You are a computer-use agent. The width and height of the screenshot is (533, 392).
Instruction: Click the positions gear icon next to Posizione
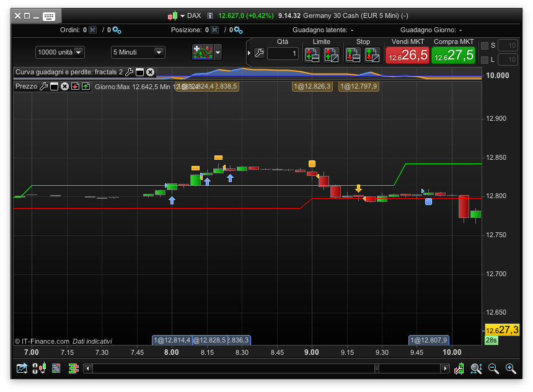tap(238, 30)
